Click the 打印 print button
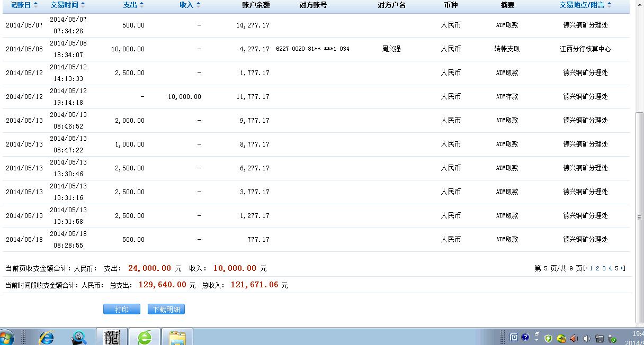Image resolution: width=644 pixels, height=345 pixels. tap(122, 310)
